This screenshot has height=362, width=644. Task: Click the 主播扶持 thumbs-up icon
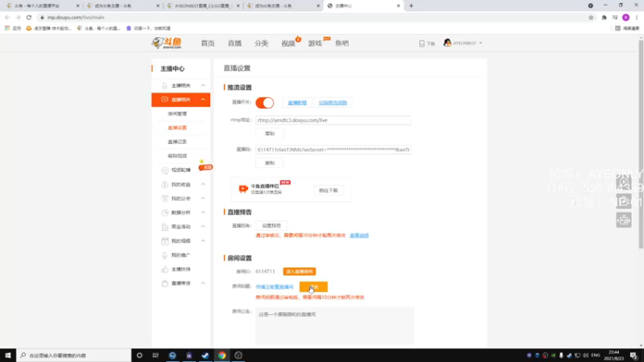tap(165, 269)
